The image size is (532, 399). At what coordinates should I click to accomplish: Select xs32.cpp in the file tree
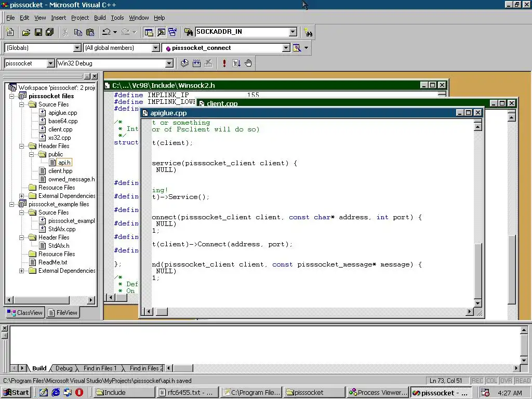tap(59, 138)
